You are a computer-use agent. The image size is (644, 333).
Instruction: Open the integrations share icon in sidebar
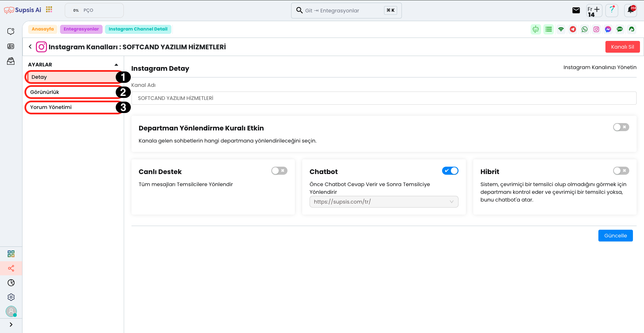(11, 268)
